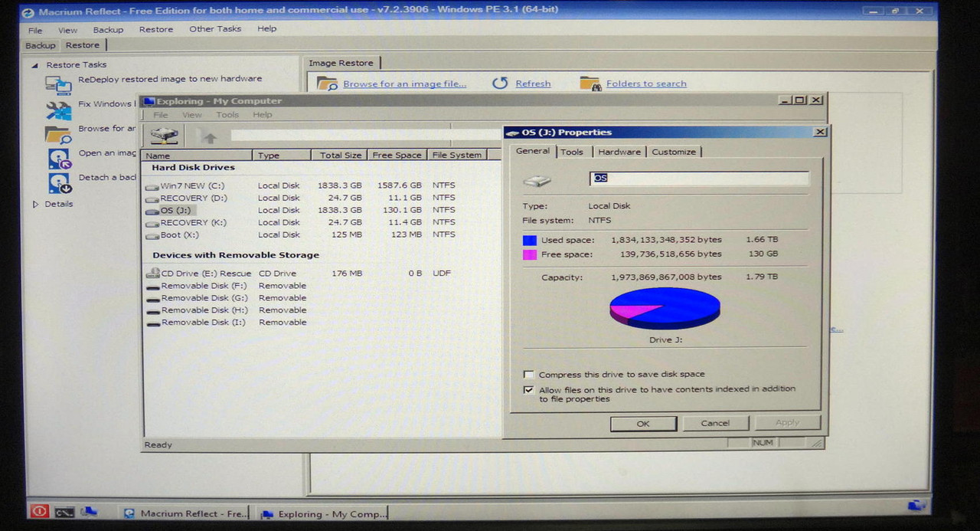
Task: Click the network computers icon in taskbar
Action: (x=89, y=511)
